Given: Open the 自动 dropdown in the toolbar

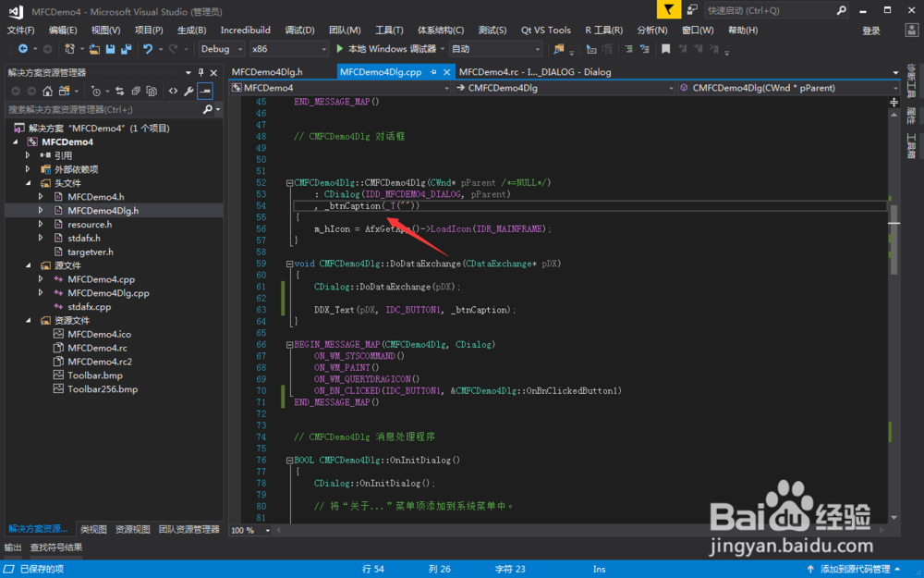Looking at the screenshot, I should [x=495, y=49].
